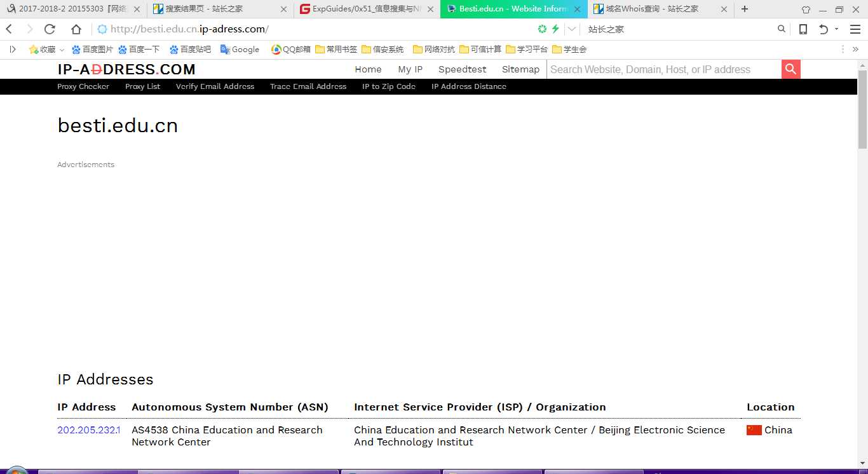Reload the current page

[x=50, y=29]
